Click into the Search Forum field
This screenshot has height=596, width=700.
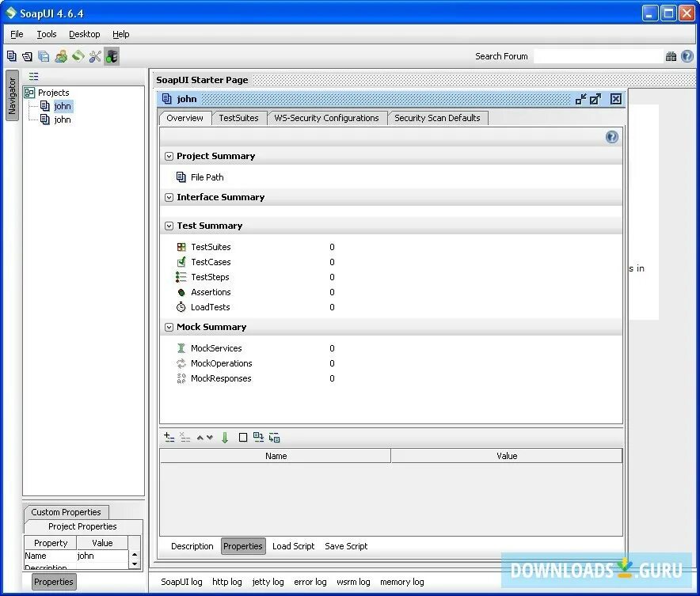(598, 56)
